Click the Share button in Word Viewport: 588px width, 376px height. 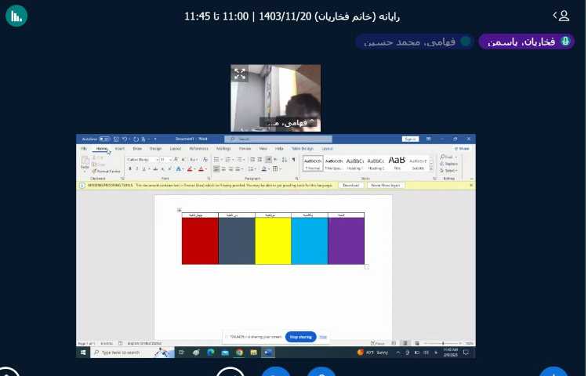[462, 149]
